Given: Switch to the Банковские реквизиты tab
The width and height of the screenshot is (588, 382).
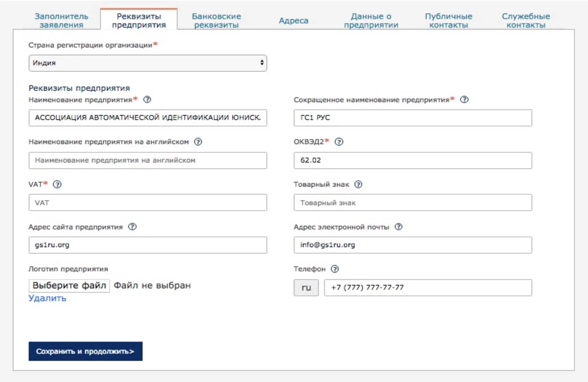Looking at the screenshot, I should click(216, 21).
